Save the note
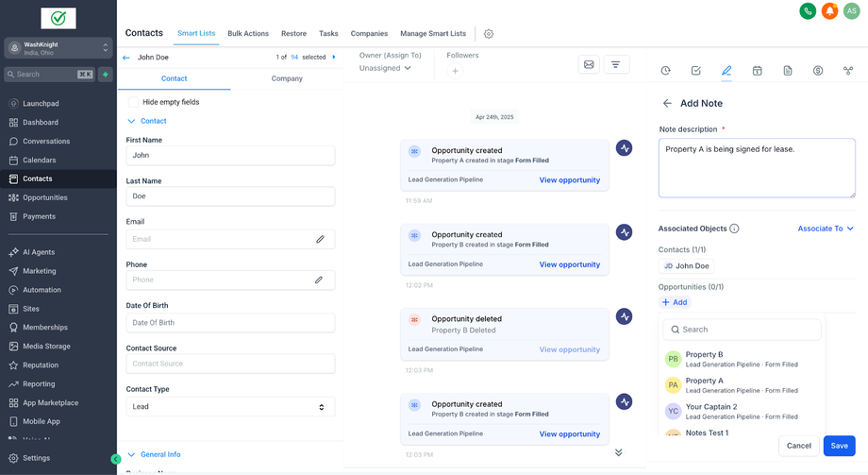This screenshot has height=475, width=868. (x=839, y=446)
